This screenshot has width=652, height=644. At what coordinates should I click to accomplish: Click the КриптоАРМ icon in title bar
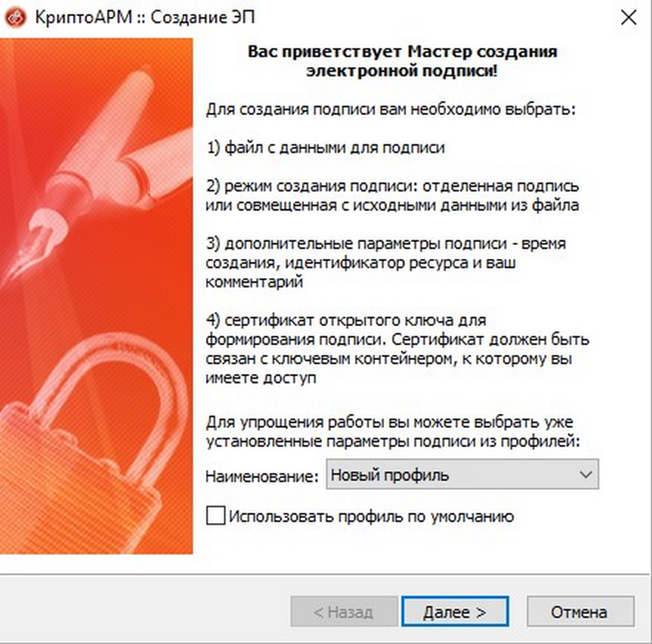coord(15,17)
